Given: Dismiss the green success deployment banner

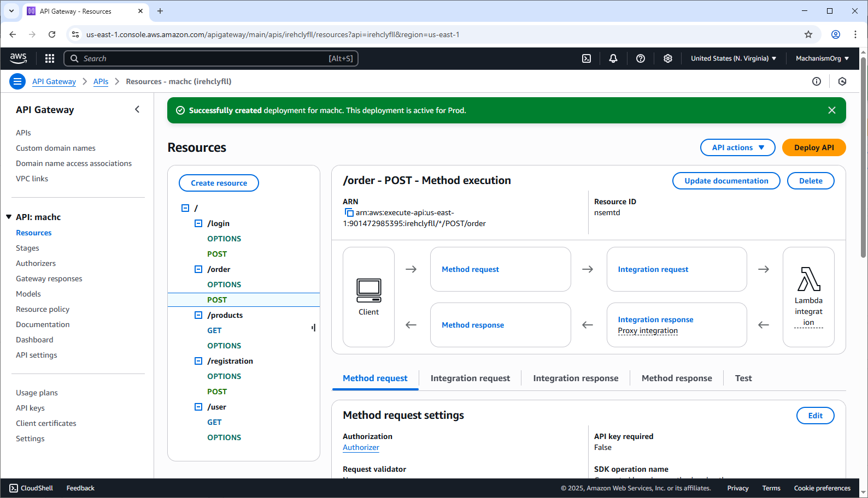Looking at the screenshot, I should click(x=831, y=110).
